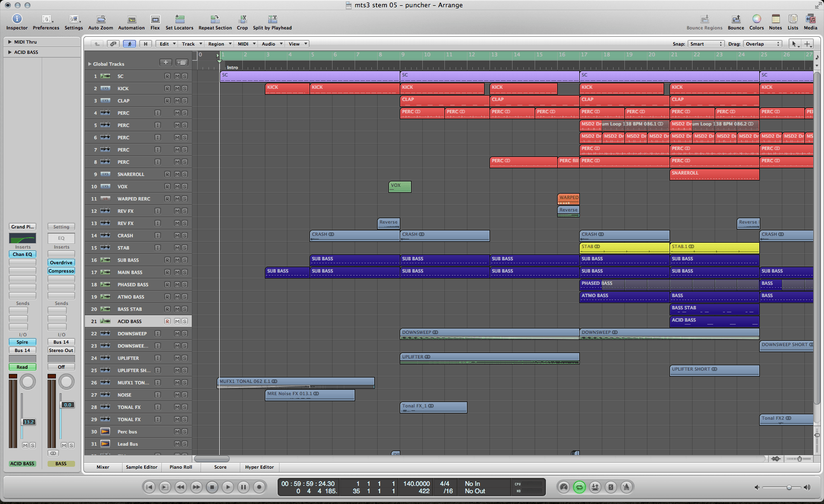Screen dimensions: 824x504
Task: Open the Drag dropdown set to Overlap
Action: tap(762, 44)
